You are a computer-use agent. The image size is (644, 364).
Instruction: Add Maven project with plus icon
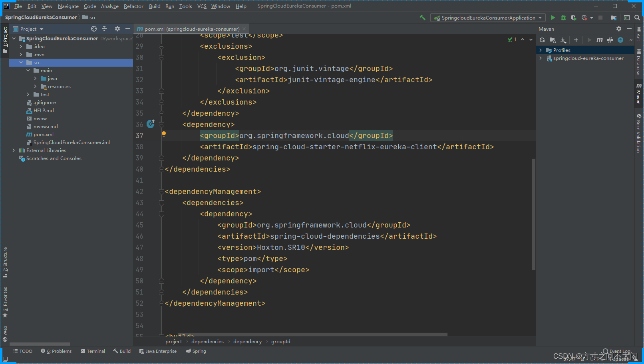(x=576, y=40)
